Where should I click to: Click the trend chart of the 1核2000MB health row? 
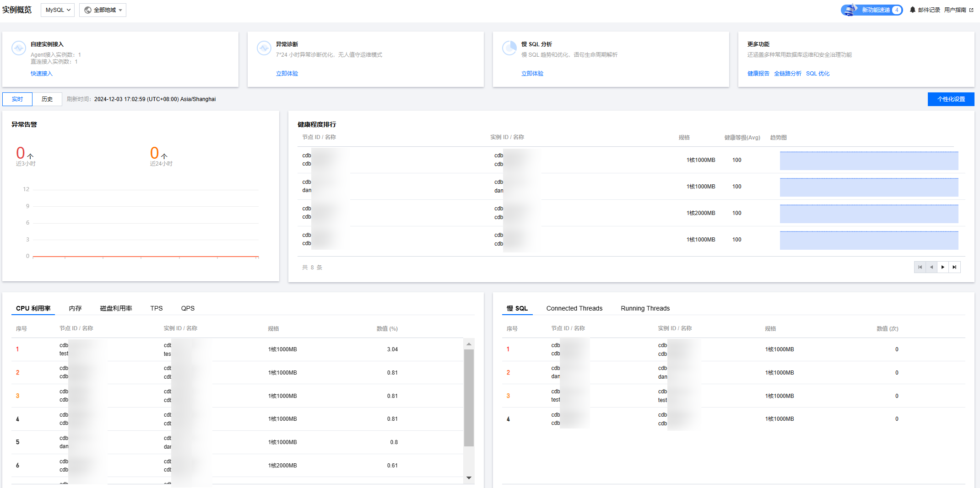point(869,214)
